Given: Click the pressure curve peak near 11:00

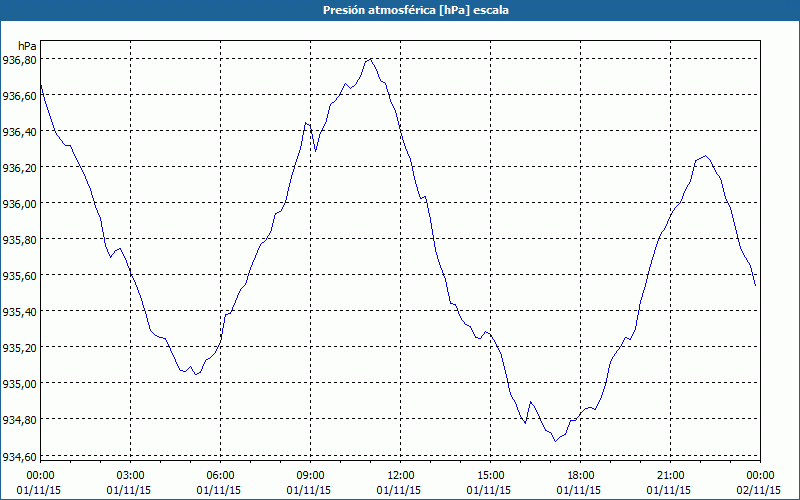Looking at the screenshot, I should (370, 59).
